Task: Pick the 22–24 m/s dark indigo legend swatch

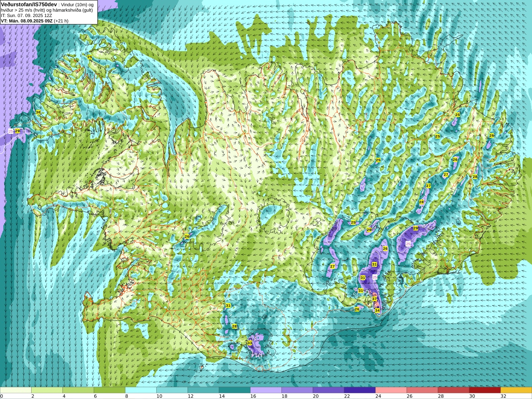Action: (x=360, y=390)
